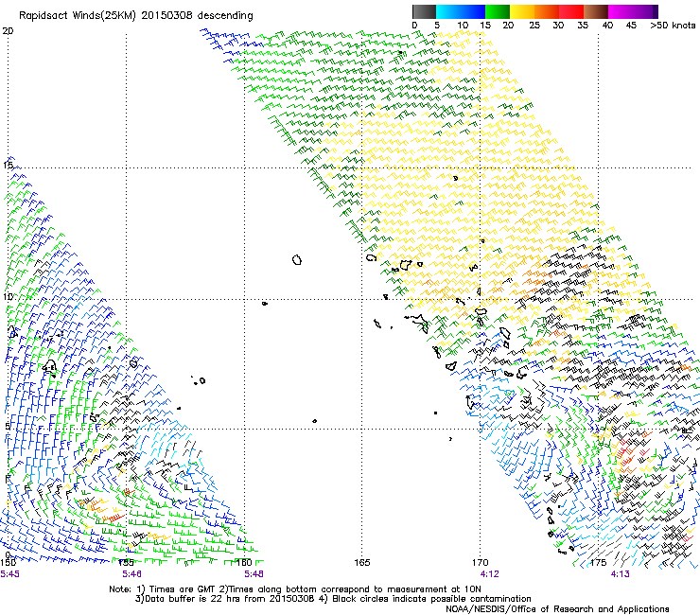Click the green 15-20 knots legend segment
Image resolution: width=700 pixels, height=615 pixels.
tap(498, 11)
